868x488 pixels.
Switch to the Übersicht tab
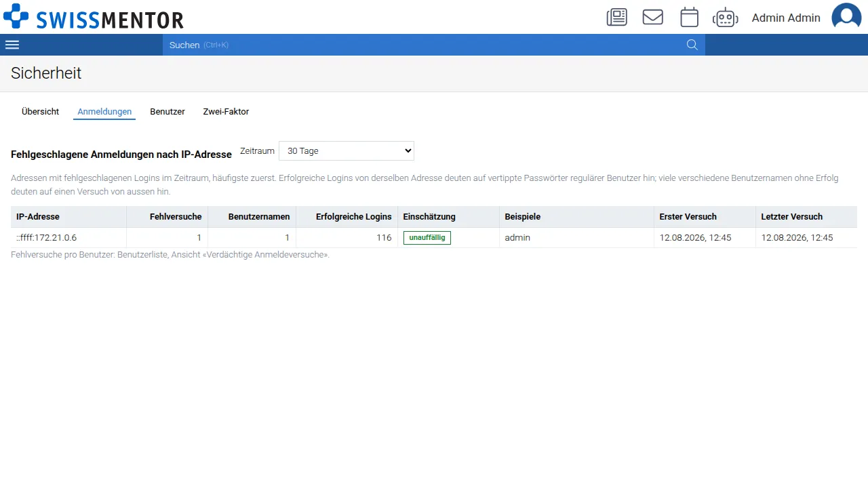(41, 111)
